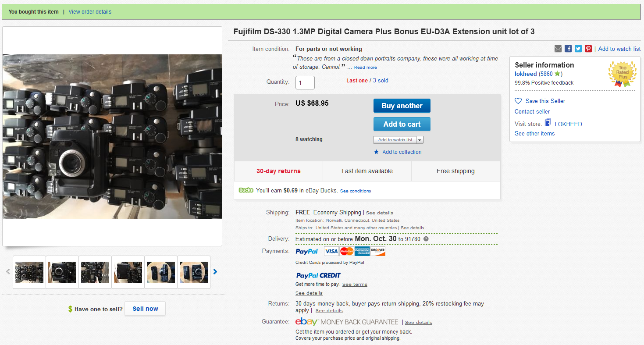Click the delivery estimate help icon
Viewport: 644px width, 345px height.
click(x=426, y=239)
